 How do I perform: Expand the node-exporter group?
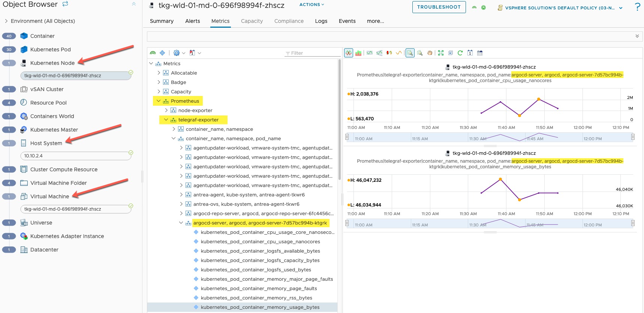pos(166,110)
